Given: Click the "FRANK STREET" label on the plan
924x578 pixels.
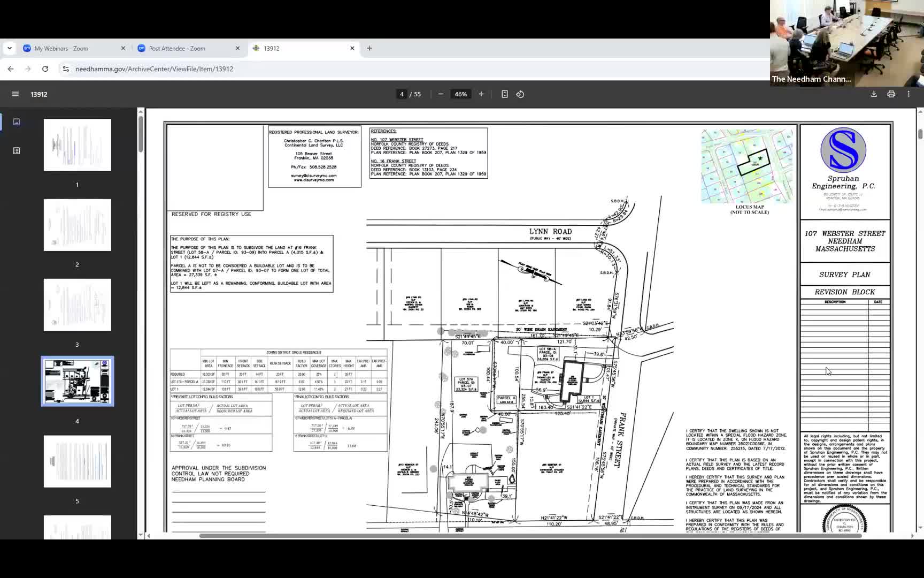Looking at the screenshot, I should pyautogui.click(x=622, y=440).
